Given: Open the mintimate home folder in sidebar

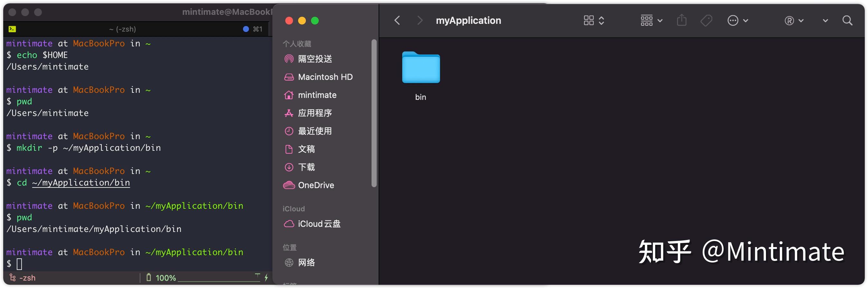Looking at the screenshot, I should pos(317,95).
